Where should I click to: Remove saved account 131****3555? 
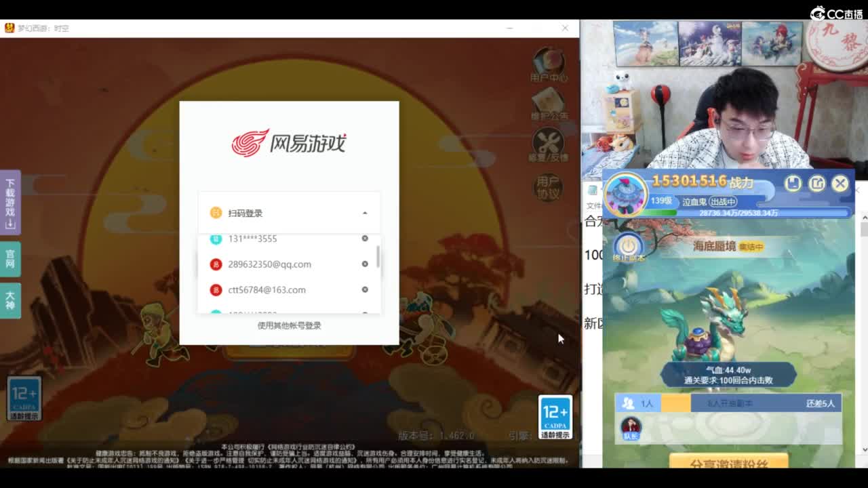point(365,239)
